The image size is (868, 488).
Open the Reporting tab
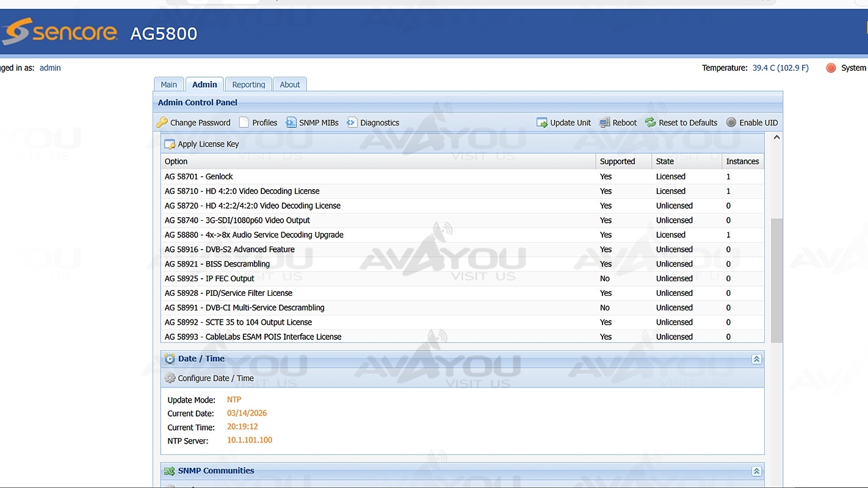click(x=248, y=85)
